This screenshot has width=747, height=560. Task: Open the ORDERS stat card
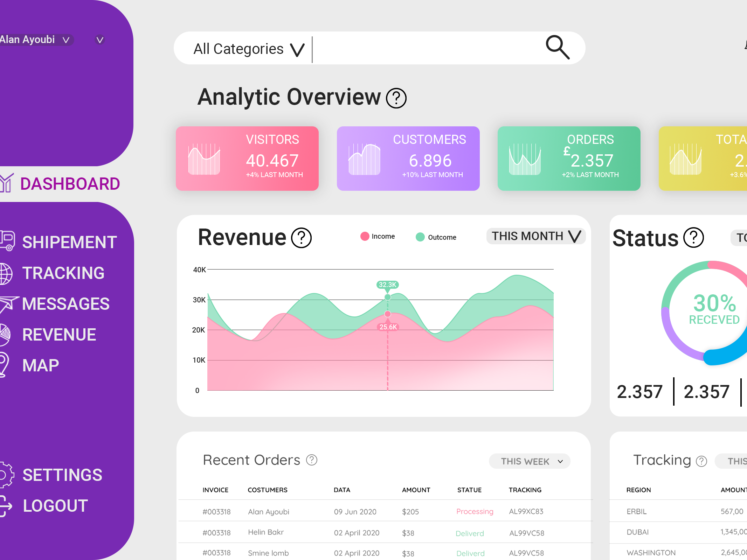click(569, 159)
